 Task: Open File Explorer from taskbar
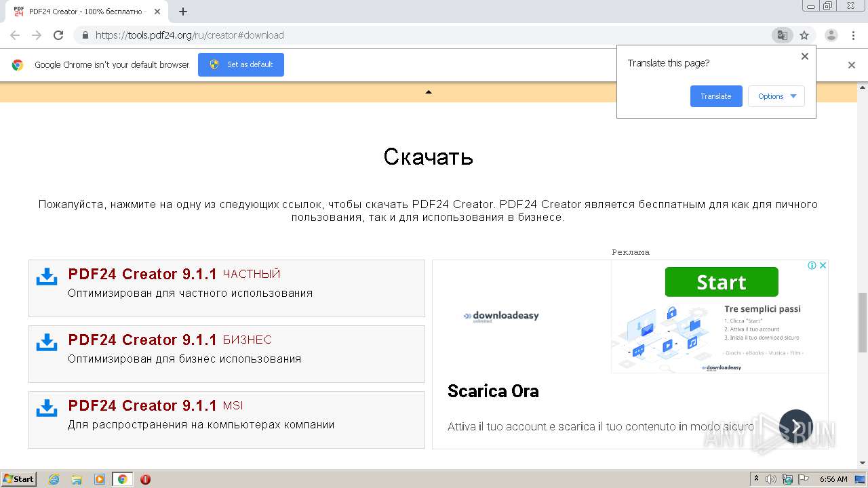pyautogui.click(x=77, y=479)
